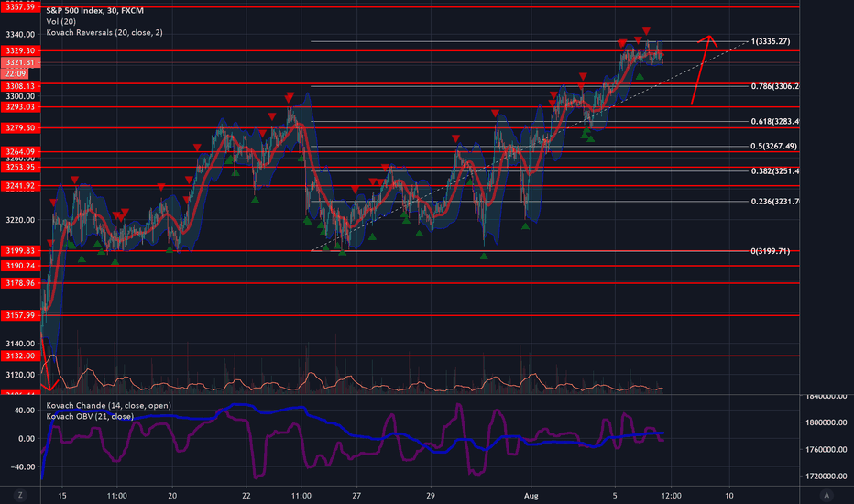Click the 3190.24 red price label
854x504 pixels.
[20, 266]
